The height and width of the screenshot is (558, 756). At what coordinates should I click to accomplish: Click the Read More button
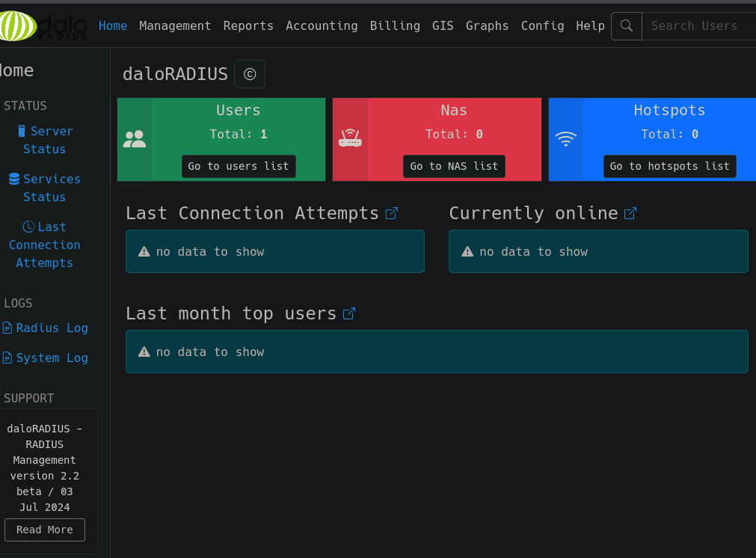(45, 530)
